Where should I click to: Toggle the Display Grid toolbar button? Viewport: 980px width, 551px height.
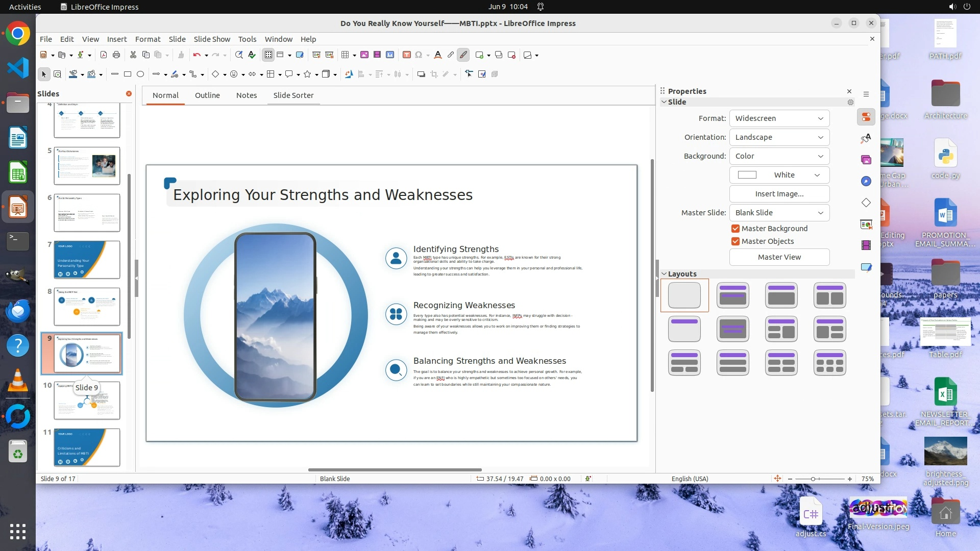[268, 55]
